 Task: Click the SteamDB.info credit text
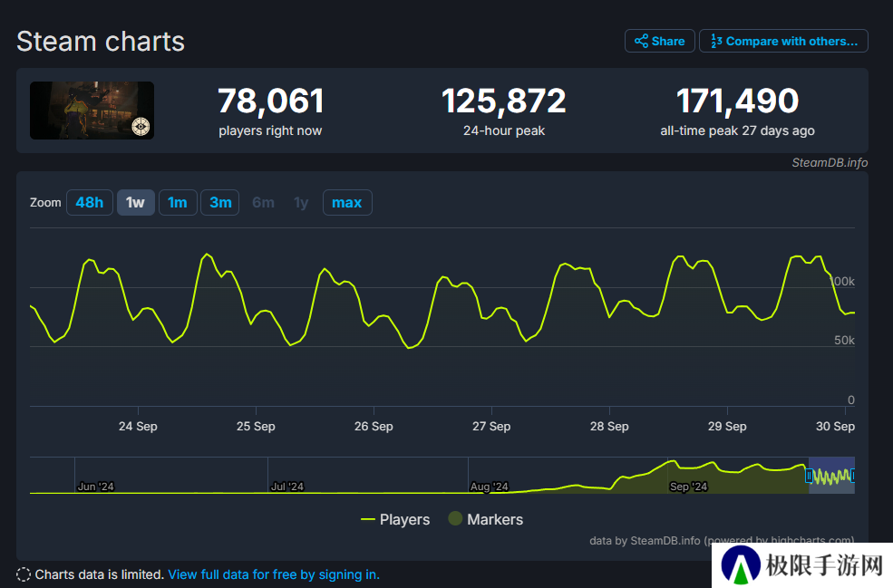[830, 163]
